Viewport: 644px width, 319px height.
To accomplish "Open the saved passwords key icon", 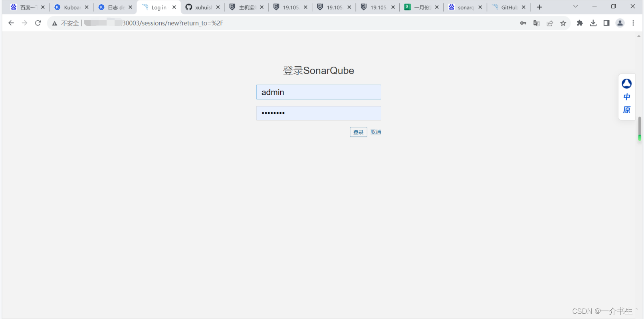I will click(x=523, y=23).
